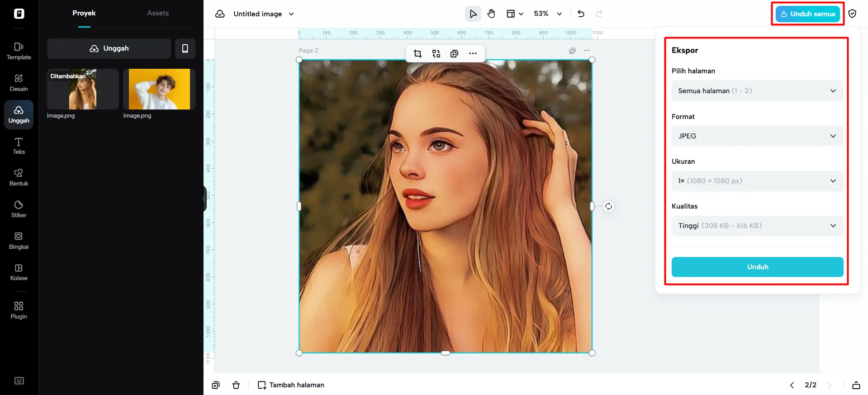Expand the Semua halaman page dropdown
This screenshot has width=868, height=395.
(x=757, y=91)
